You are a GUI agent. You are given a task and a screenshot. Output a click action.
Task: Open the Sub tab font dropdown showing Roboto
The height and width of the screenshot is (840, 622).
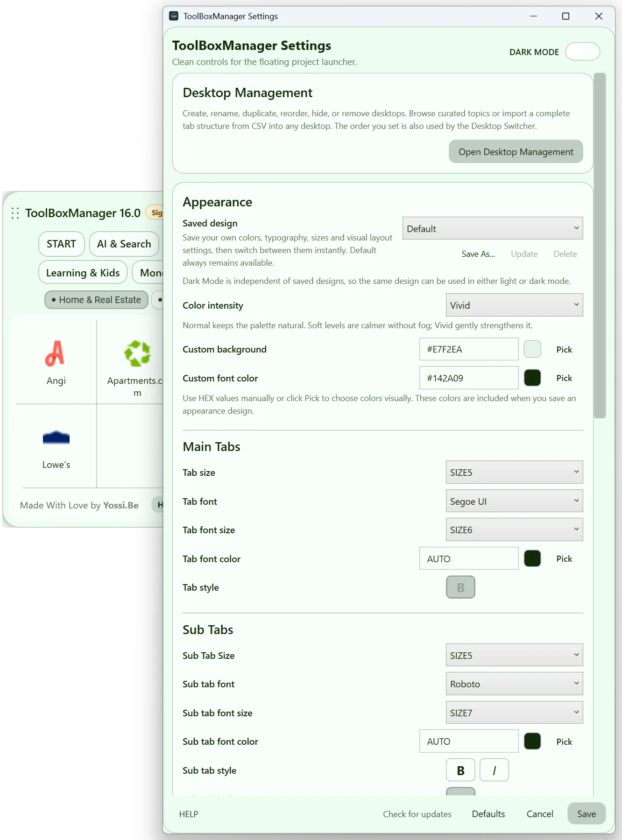point(514,684)
